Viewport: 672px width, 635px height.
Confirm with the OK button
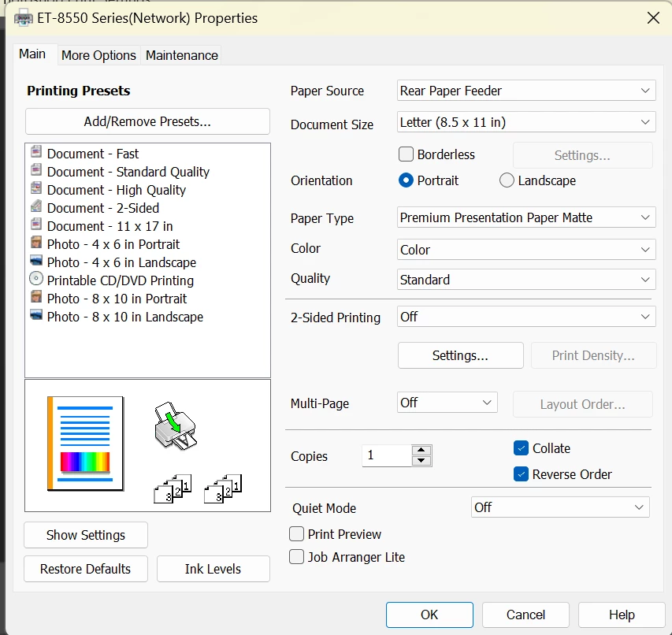pos(429,615)
